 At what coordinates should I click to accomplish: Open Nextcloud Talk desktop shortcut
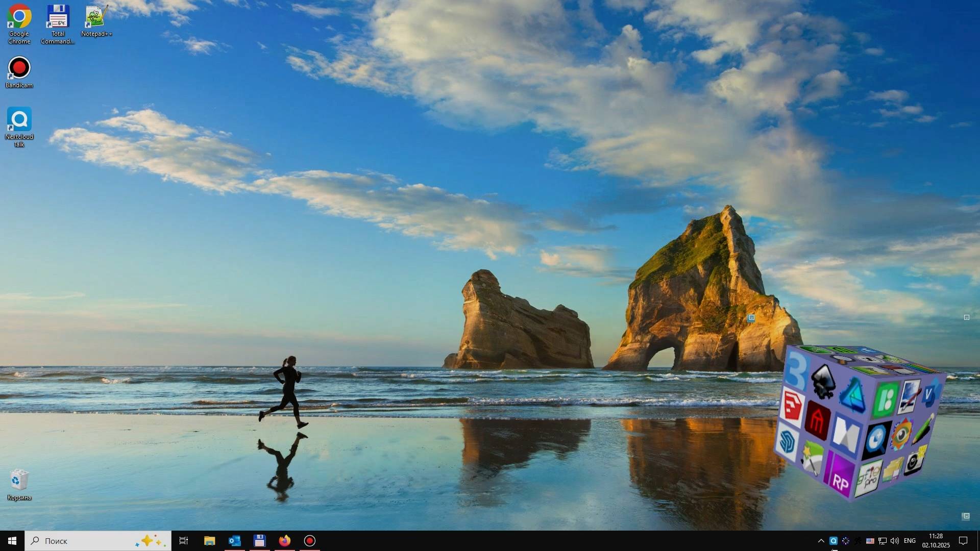point(19,118)
